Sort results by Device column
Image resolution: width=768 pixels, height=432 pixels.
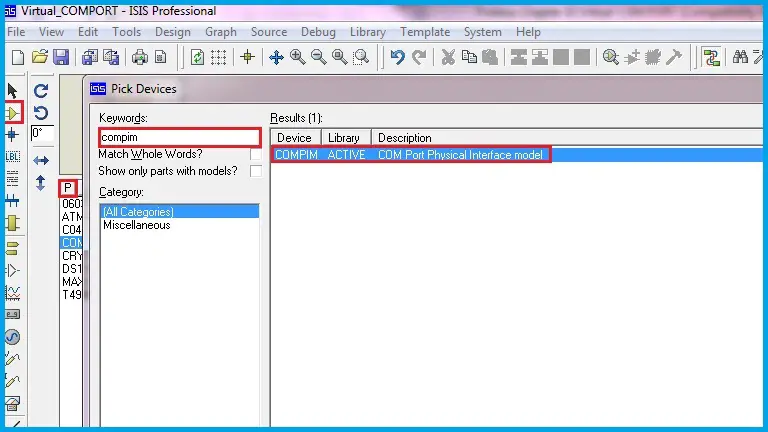296,138
